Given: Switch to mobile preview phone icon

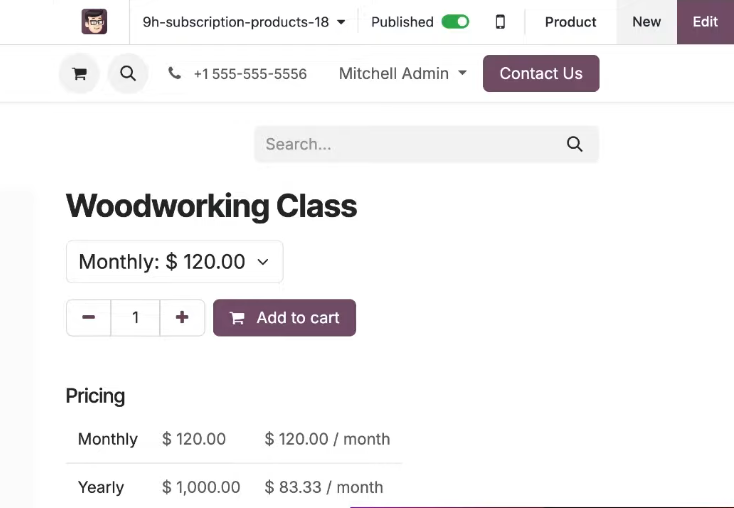Looking at the screenshot, I should click(x=500, y=22).
